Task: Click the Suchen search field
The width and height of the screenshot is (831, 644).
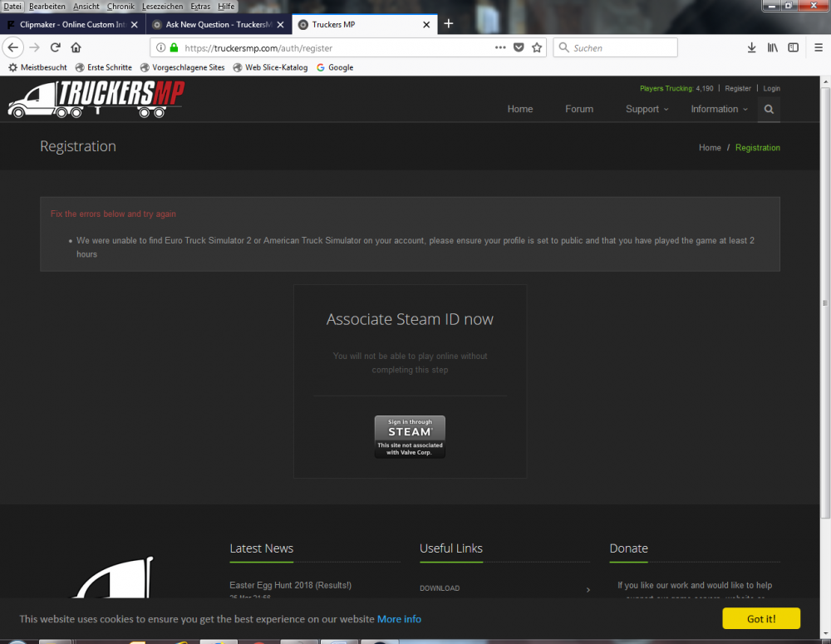Action: pos(619,48)
